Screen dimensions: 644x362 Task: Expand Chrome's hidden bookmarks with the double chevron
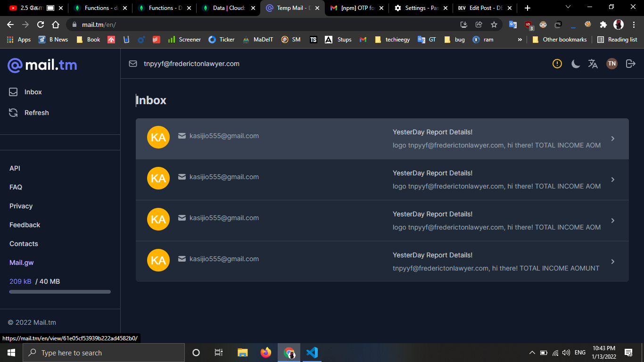pyautogui.click(x=520, y=40)
